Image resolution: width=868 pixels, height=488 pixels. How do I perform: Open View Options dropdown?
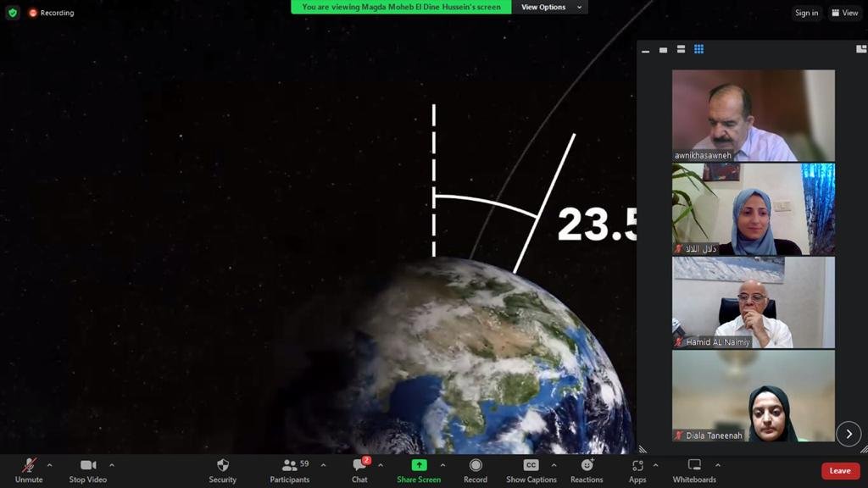click(550, 7)
